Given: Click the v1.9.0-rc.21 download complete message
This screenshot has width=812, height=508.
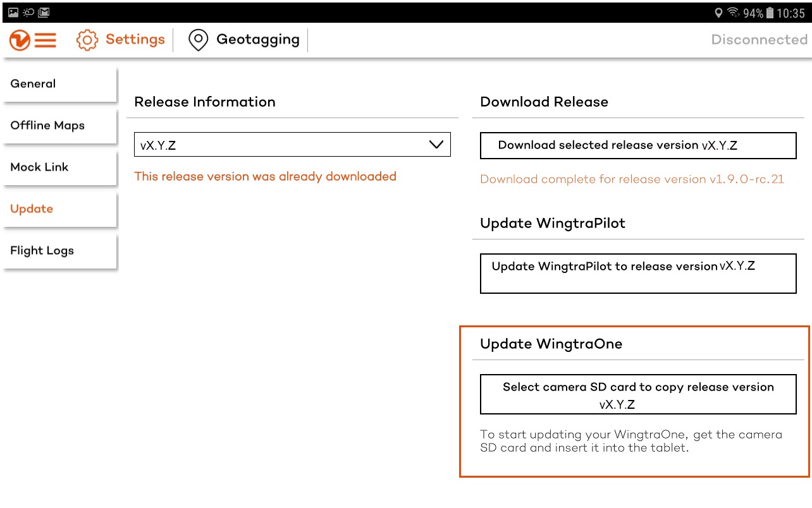Looking at the screenshot, I should click(x=633, y=179).
